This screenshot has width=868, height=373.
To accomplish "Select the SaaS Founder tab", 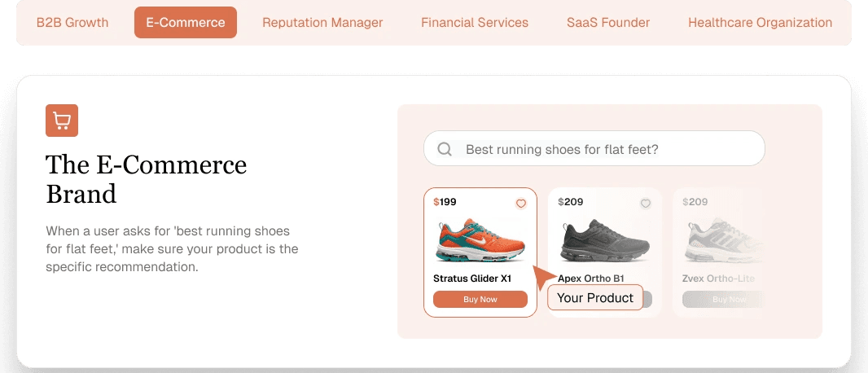I will coord(607,23).
